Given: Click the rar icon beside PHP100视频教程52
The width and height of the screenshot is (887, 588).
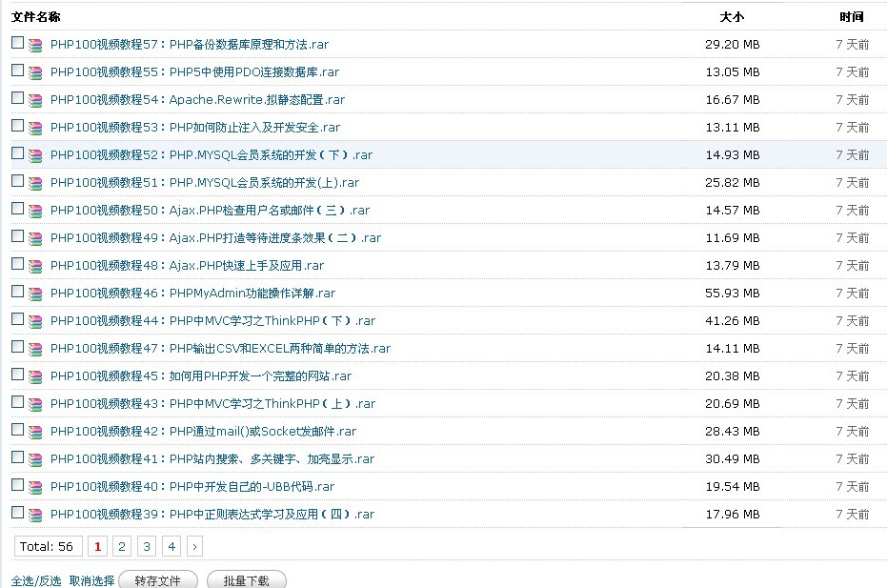Looking at the screenshot, I should (x=35, y=155).
